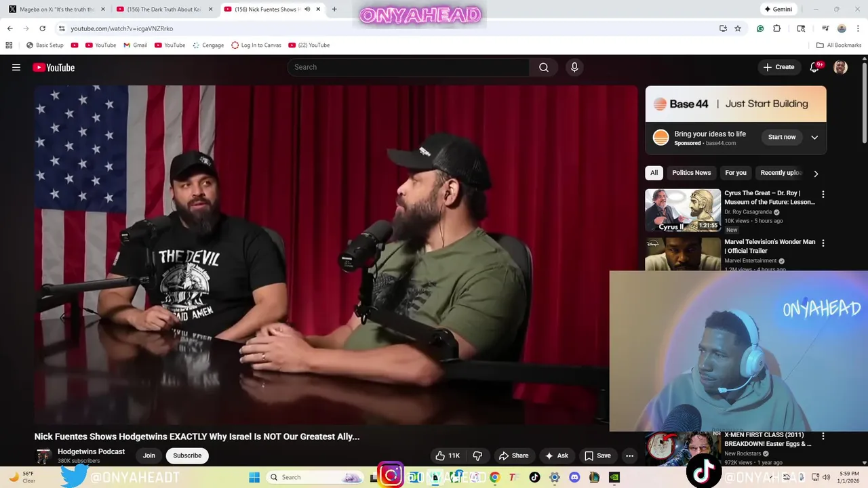This screenshot has width=868, height=488.
Task: Go back in browser history
Action: click(x=9, y=28)
